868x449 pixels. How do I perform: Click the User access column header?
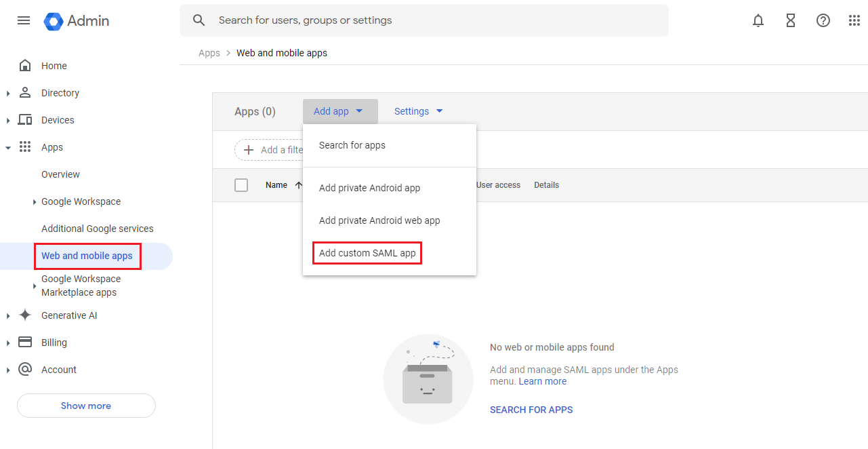coord(498,185)
